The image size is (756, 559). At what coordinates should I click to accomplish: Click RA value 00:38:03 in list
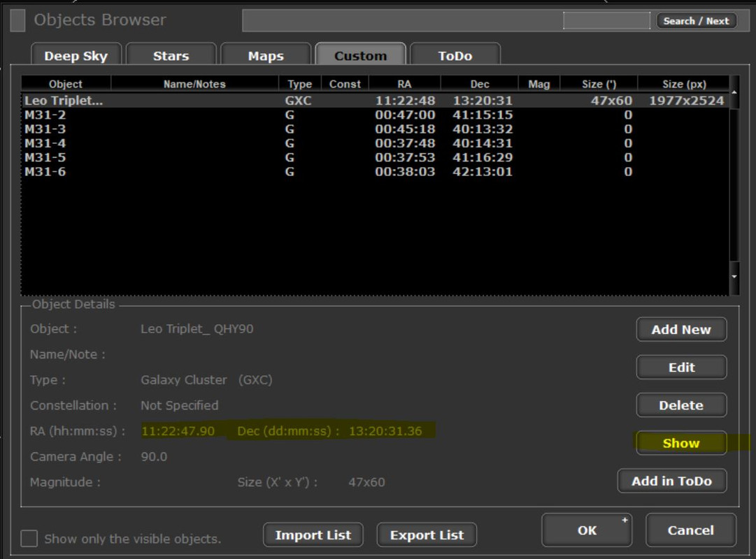point(405,172)
